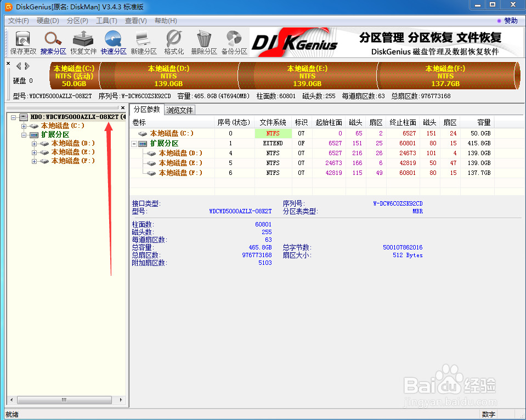Switch to the 浏览文件 tab
Screen dimensions: 526x420
(179, 110)
